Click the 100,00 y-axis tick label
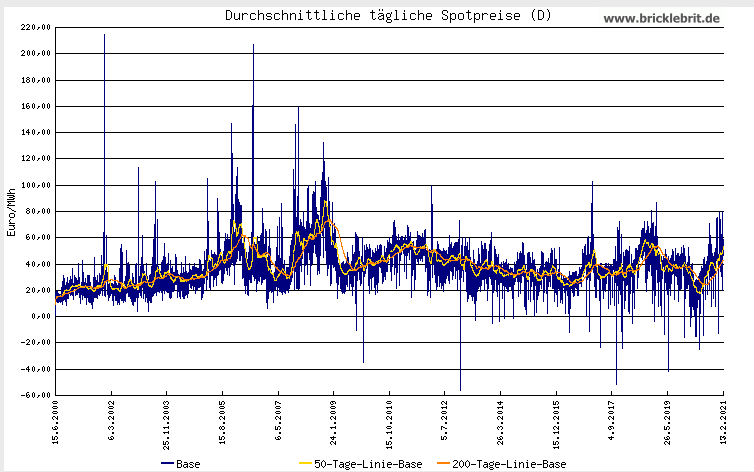The height and width of the screenshot is (472, 754). pyautogui.click(x=36, y=185)
